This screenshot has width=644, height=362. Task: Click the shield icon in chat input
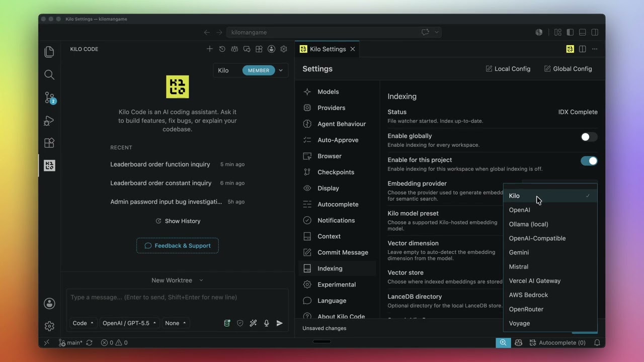(240, 323)
